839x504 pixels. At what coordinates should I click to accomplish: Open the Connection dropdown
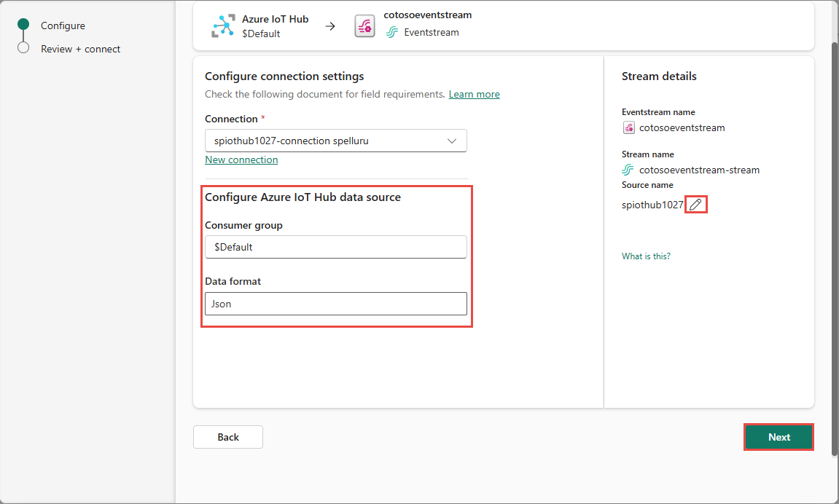pos(335,141)
